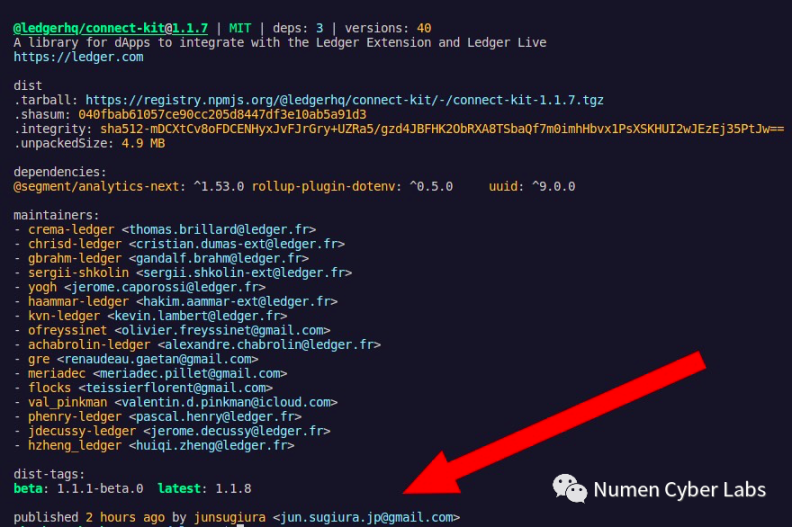Click maintainer yogh

[42, 288]
